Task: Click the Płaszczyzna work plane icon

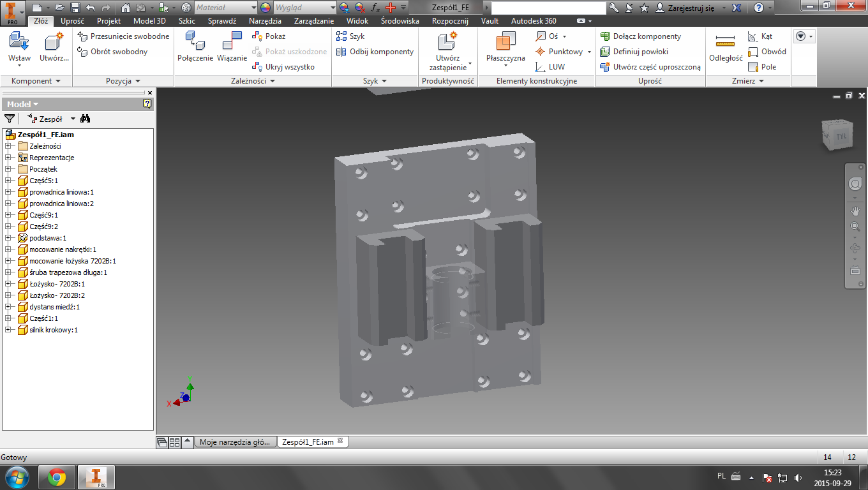Action: pyautogui.click(x=505, y=42)
